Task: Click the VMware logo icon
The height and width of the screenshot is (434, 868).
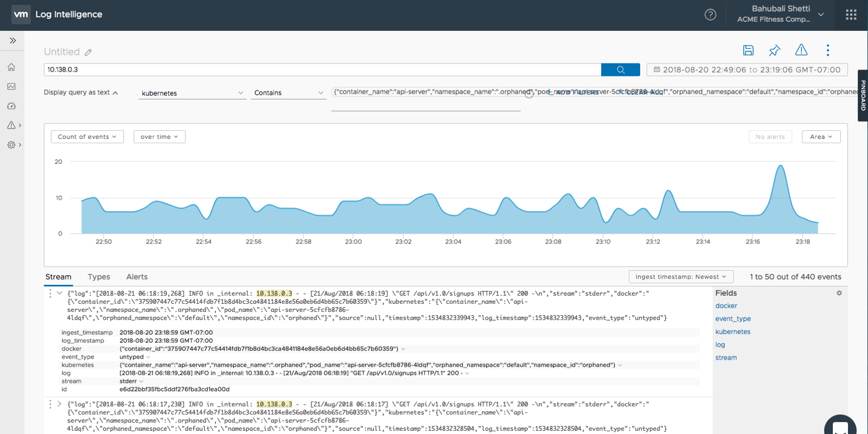Action: (21, 15)
